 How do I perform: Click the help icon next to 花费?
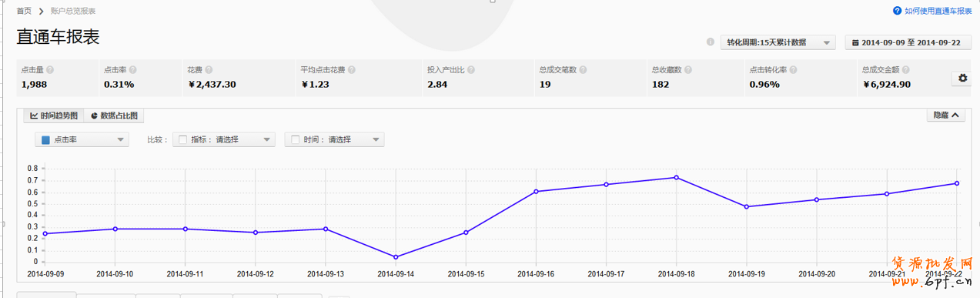click(x=209, y=70)
